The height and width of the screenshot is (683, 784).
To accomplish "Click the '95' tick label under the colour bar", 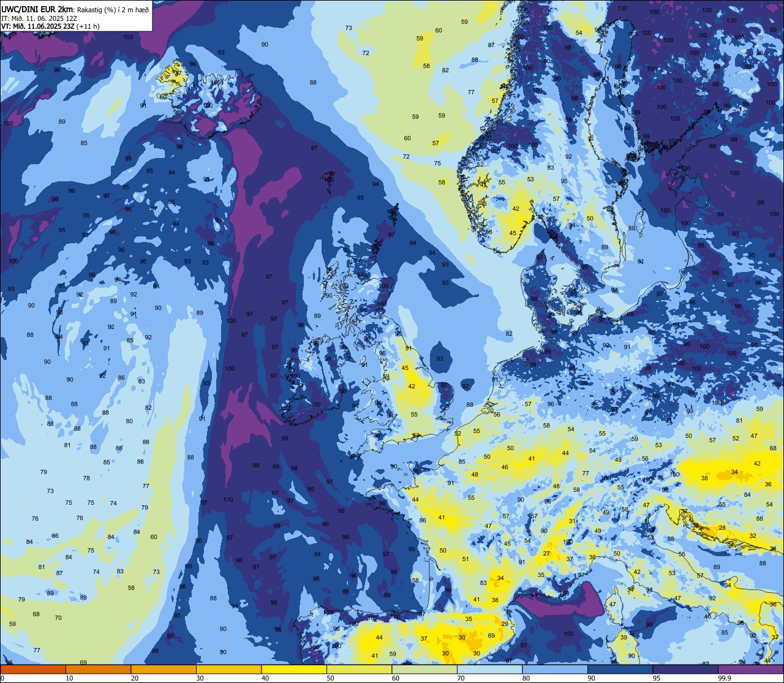I will coord(657,678).
